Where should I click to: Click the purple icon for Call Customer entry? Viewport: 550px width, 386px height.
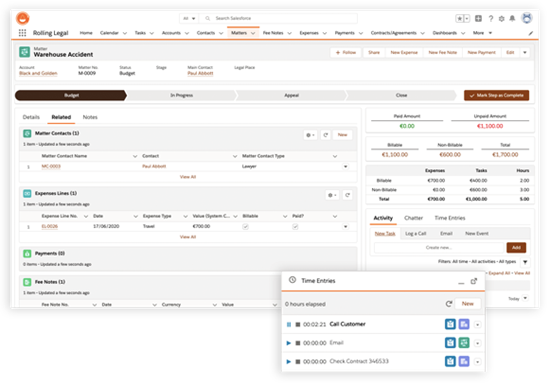click(464, 324)
